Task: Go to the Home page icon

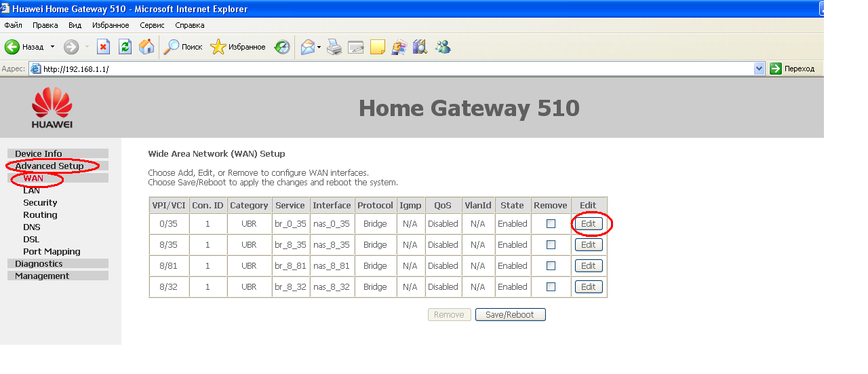Action: (146, 47)
